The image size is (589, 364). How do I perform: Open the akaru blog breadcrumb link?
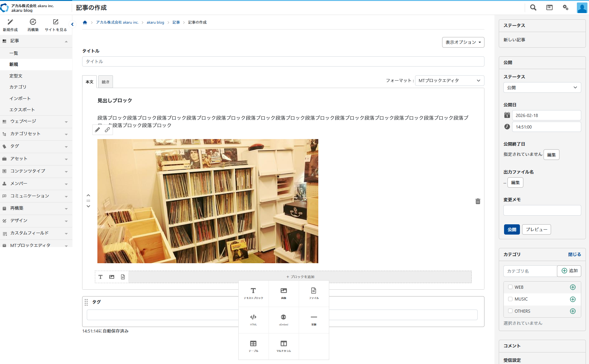(x=155, y=22)
